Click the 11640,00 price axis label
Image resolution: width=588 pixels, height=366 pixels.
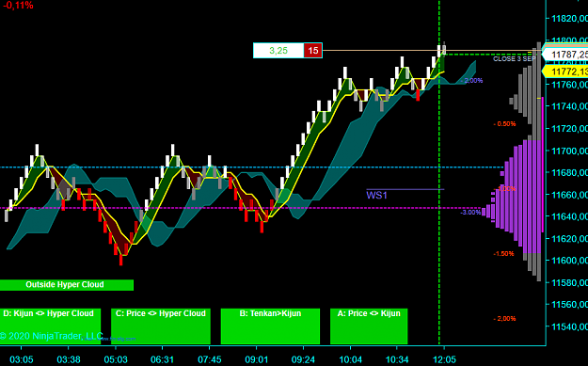tap(569, 216)
